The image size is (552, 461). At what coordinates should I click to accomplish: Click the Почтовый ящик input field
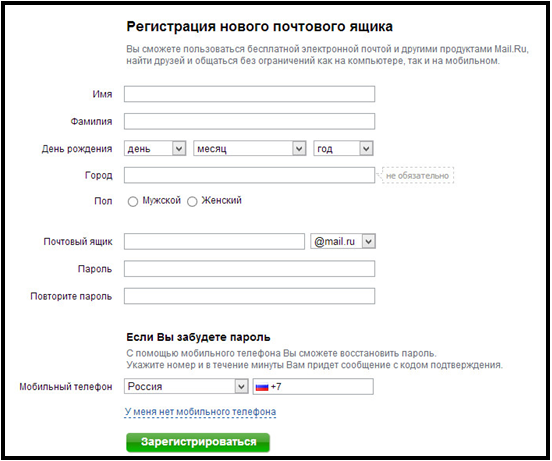click(214, 241)
